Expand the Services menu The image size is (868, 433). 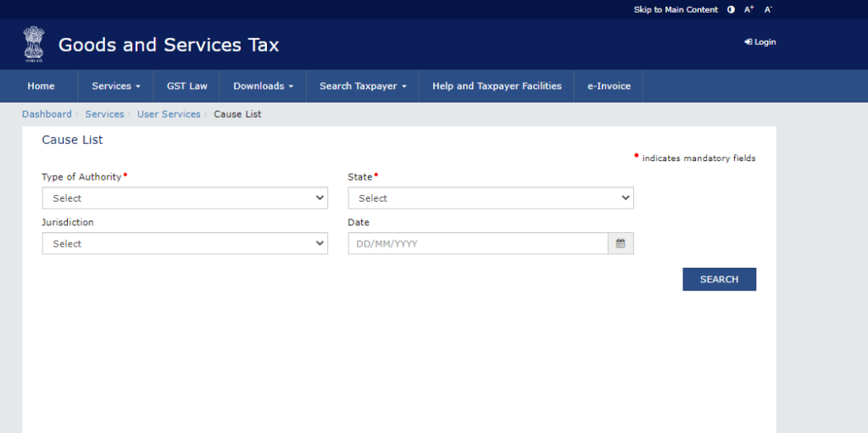click(115, 86)
